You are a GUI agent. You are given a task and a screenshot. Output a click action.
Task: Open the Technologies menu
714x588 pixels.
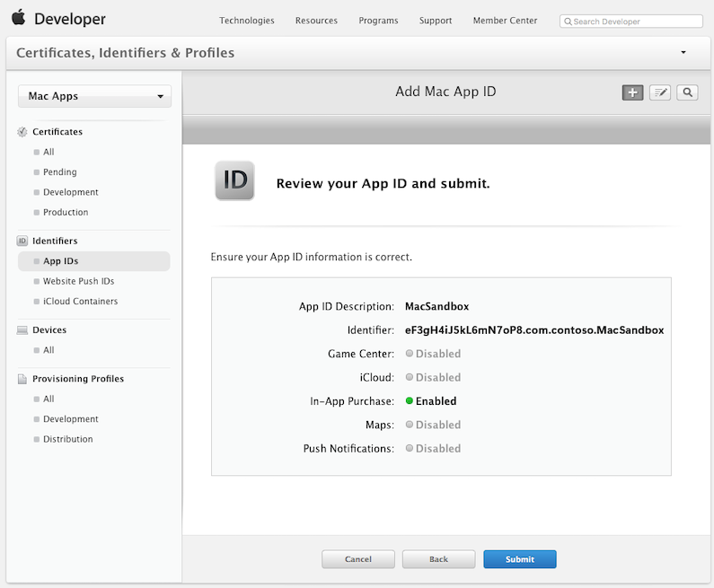click(x=247, y=21)
